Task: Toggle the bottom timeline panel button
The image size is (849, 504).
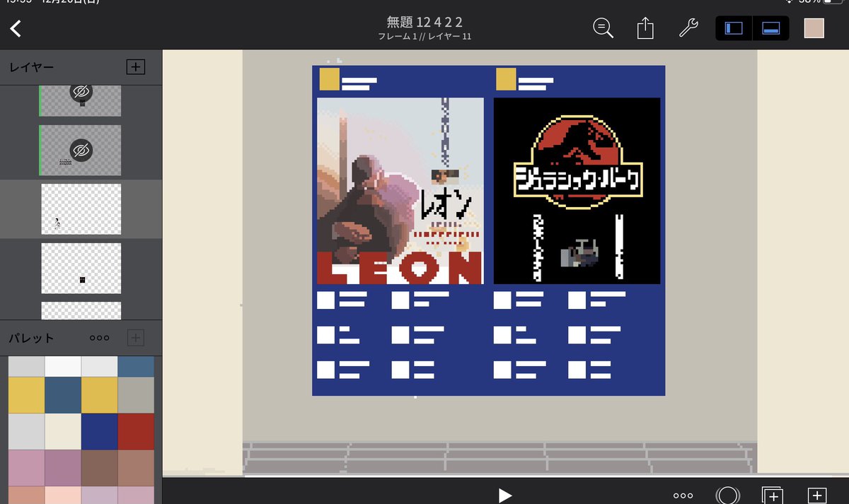Action: (x=770, y=28)
